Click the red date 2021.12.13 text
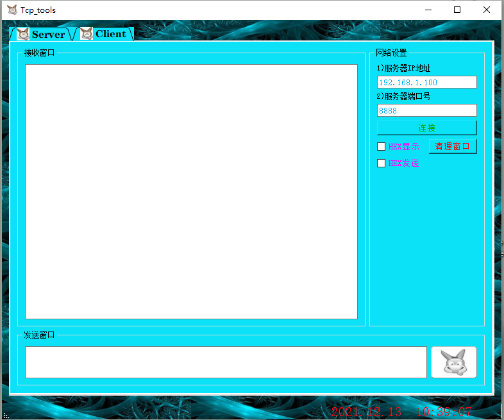 point(366,412)
